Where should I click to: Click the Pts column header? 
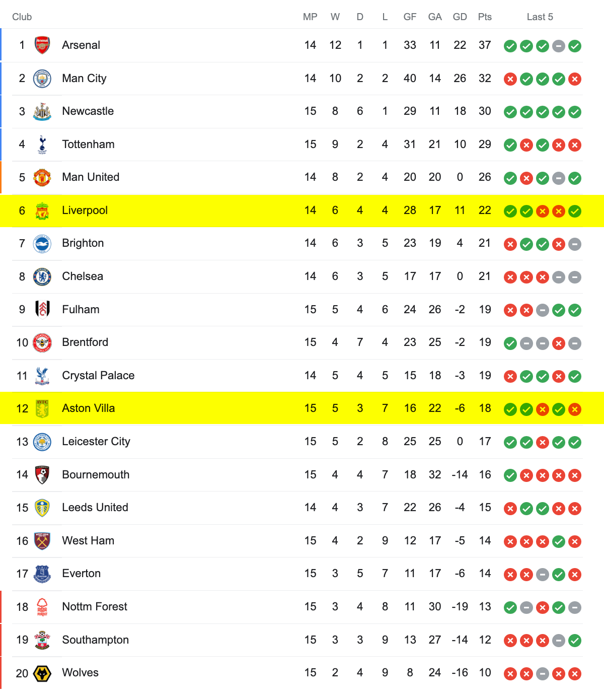pyautogui.click(x=485, y=17)
